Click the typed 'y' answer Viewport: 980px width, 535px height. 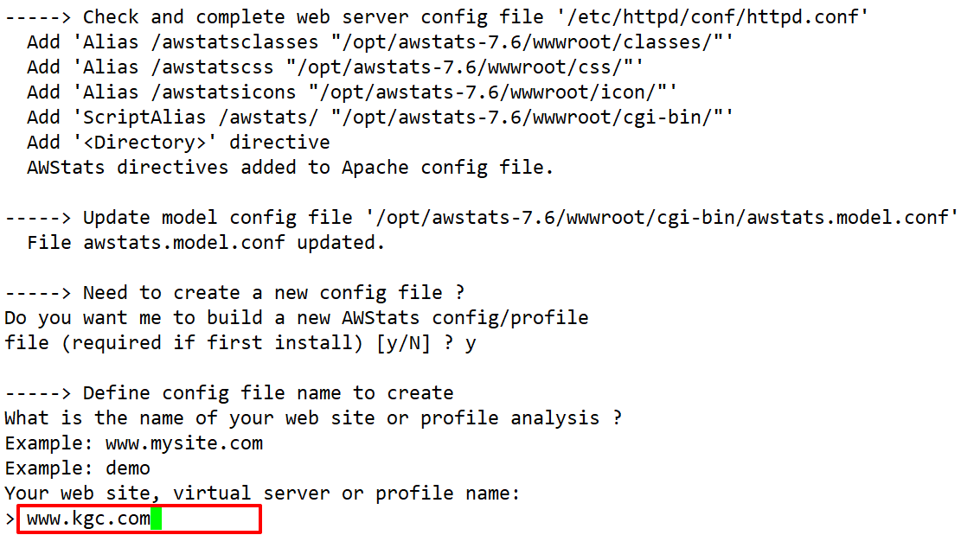coord(471,343)
